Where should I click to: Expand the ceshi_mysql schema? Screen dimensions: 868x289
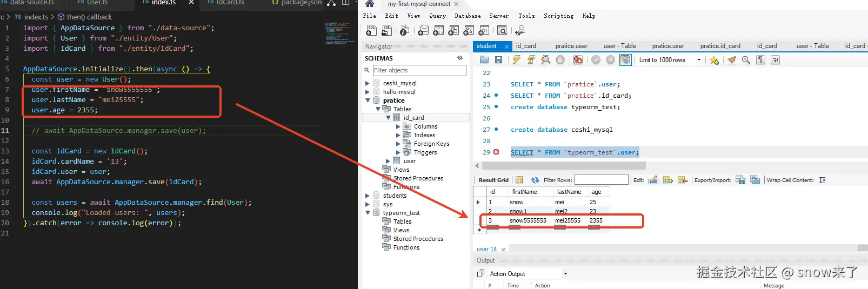click(368, 83)
